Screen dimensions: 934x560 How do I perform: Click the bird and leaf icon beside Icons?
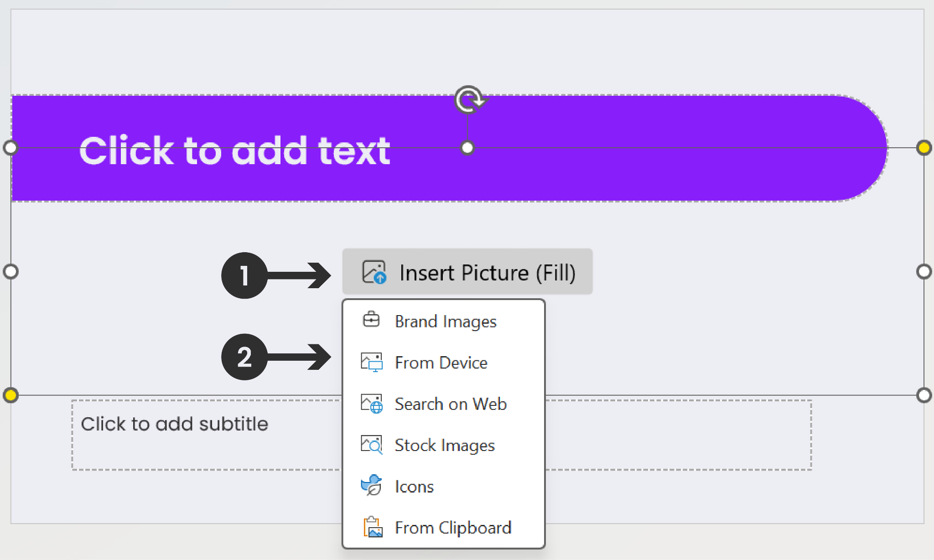click(x=372, y=485)
